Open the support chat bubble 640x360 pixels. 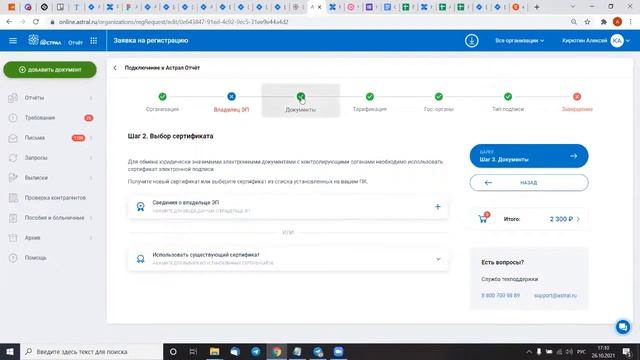(623, 327)
